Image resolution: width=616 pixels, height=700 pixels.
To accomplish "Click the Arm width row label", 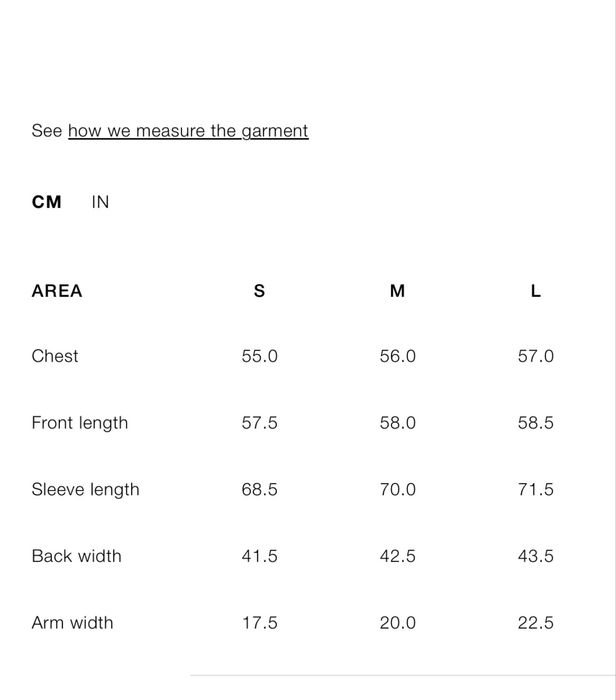I will click(x=72, y=623).
